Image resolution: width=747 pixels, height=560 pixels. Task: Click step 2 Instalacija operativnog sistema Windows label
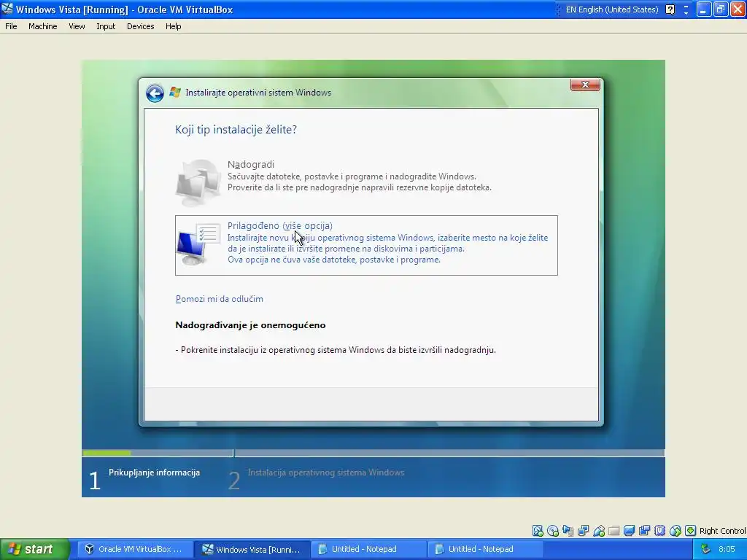pyautogui.click(x=326, y=472)
